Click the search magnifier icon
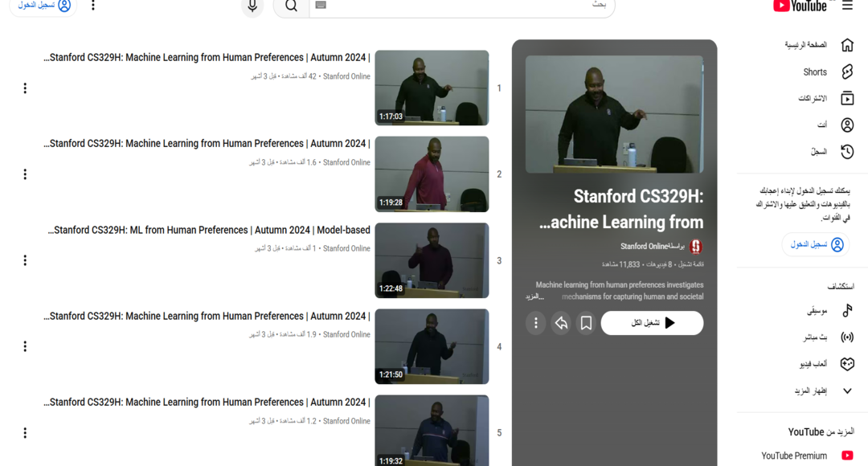The height and width of the screenshot is (466, 868). tap(290, 6)
